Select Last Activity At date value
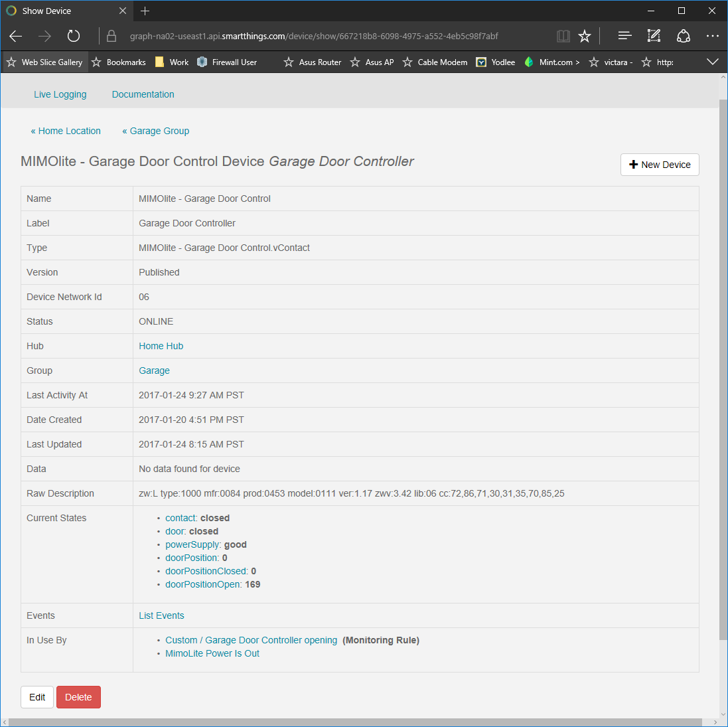 pos(191,395)
